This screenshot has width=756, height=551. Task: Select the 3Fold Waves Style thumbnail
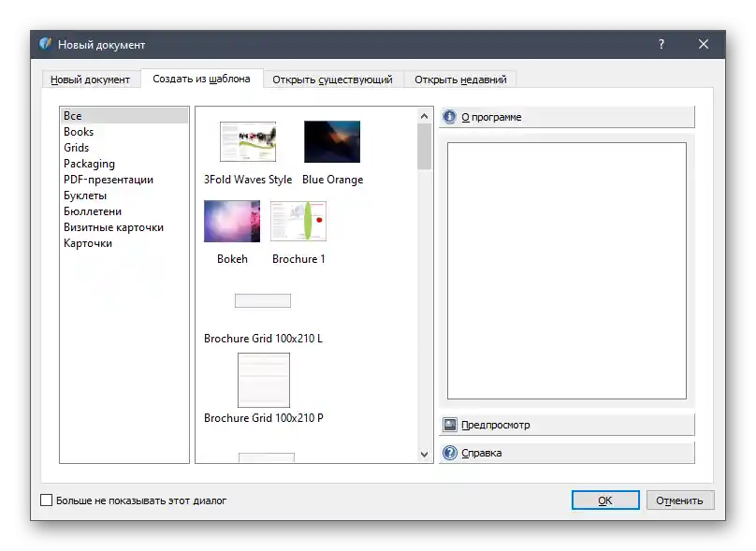[x=248, y=141]
